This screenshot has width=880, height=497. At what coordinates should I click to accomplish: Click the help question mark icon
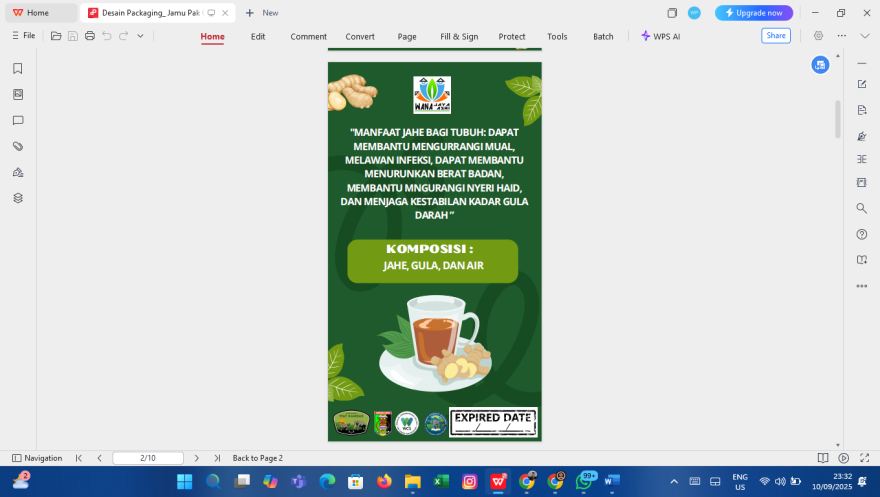[x=861, y=234]
